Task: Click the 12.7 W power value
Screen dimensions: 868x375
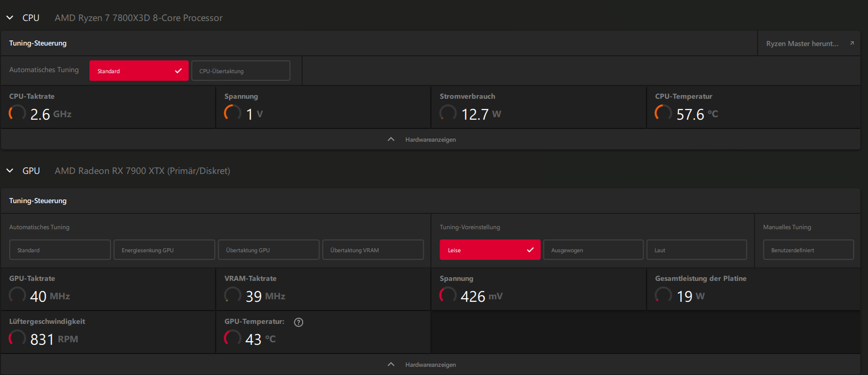Action: (x=481, y=114)
